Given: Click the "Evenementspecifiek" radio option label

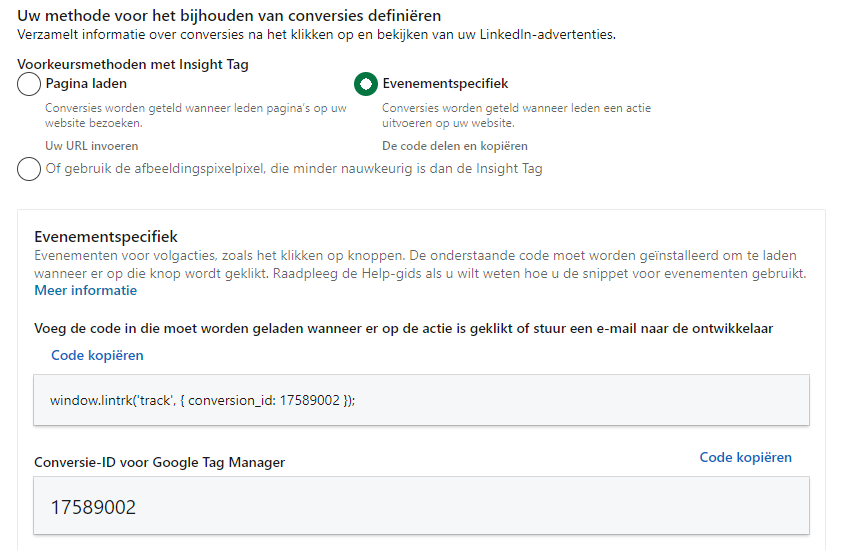Looking at the screenshot, I should 445,84.
